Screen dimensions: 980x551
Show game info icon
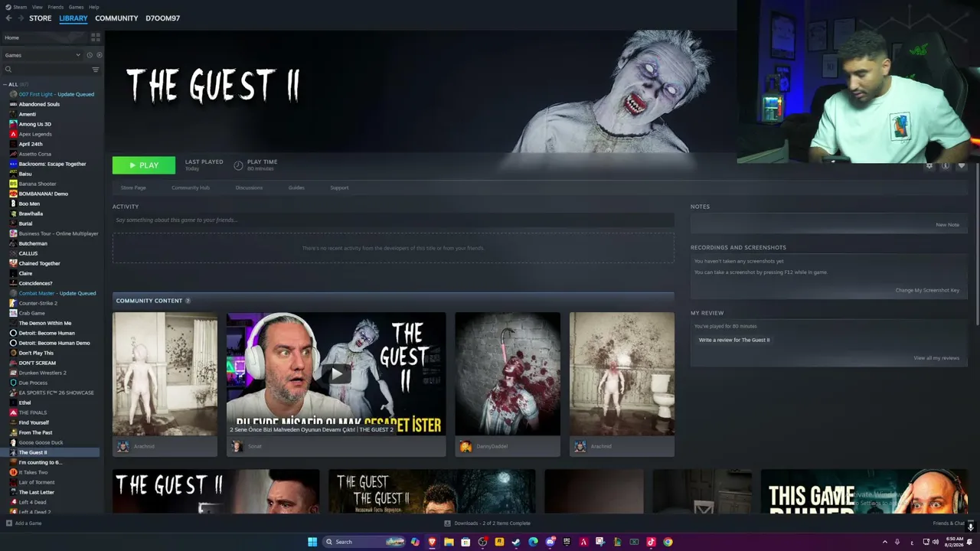pyautogui.click(x=946, y=165)
